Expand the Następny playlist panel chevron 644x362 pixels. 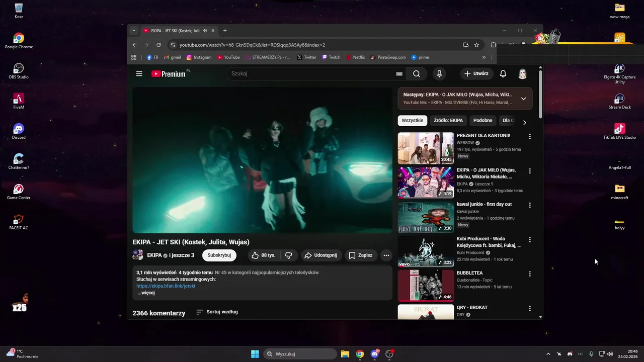pos(523,99)
